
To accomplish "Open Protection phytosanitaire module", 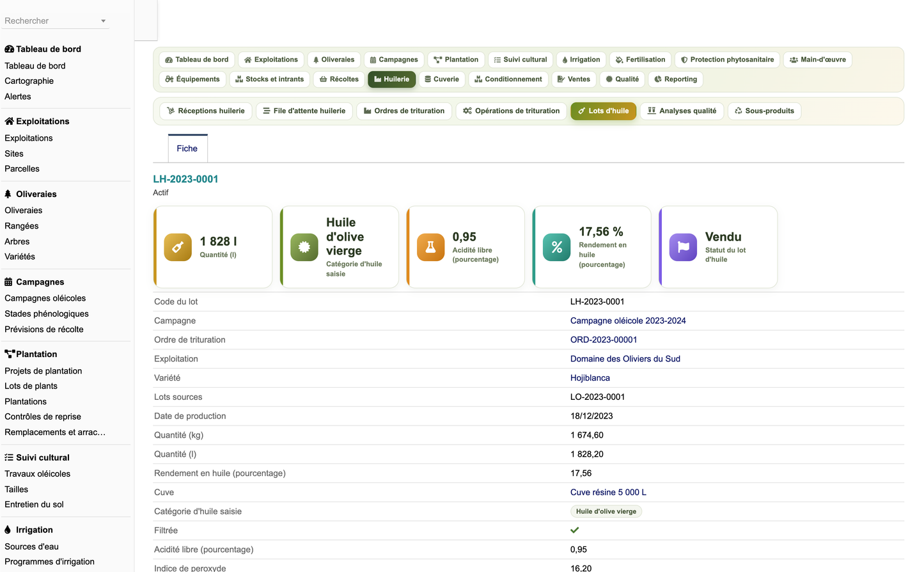I will (728, 60).
